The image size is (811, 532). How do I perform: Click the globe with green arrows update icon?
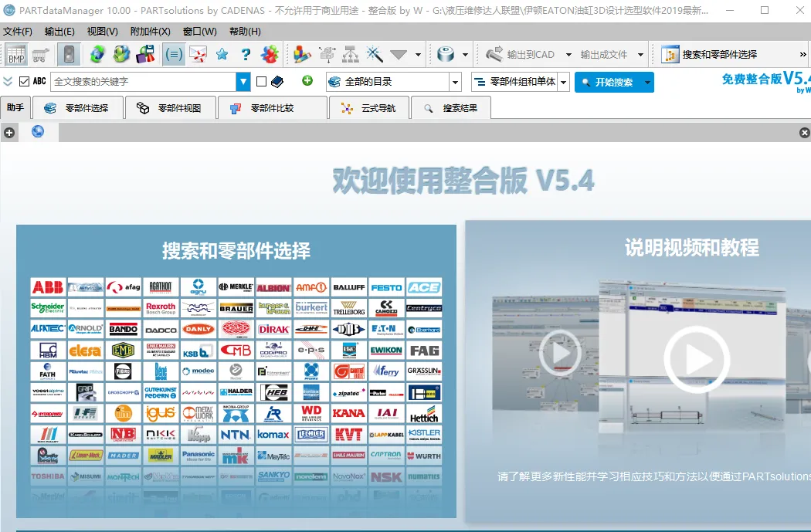97,54
